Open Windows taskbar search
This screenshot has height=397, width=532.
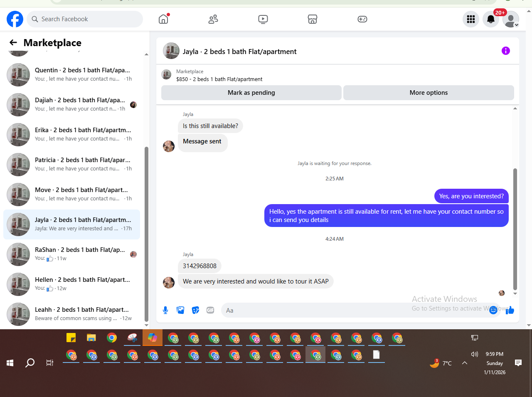point(30,363)
